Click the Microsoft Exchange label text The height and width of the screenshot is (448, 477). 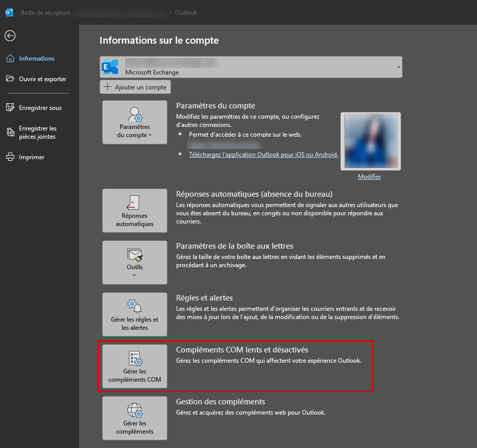152,72
